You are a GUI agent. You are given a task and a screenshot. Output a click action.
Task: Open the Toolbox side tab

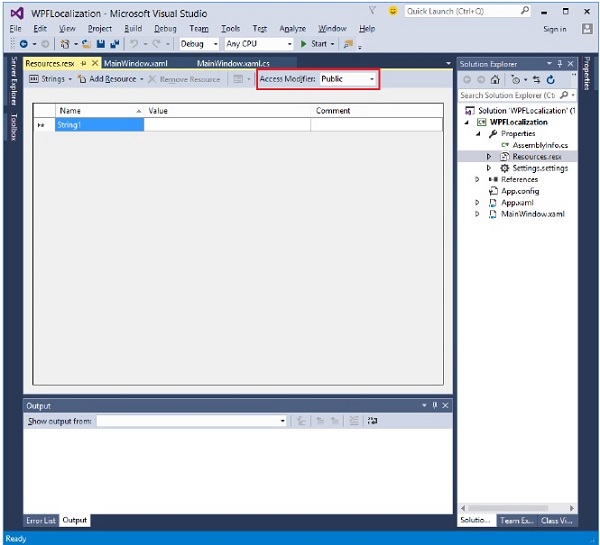tap(14, 127)
